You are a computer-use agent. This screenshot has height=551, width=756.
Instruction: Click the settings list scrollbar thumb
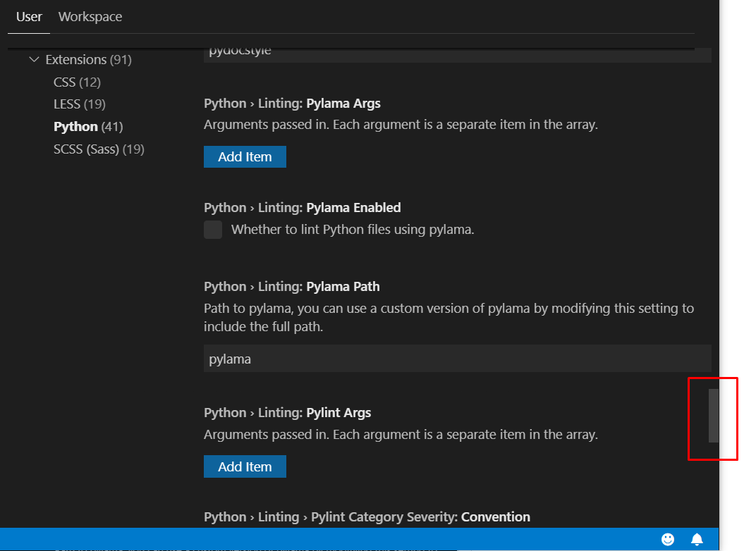pos(714,416)
